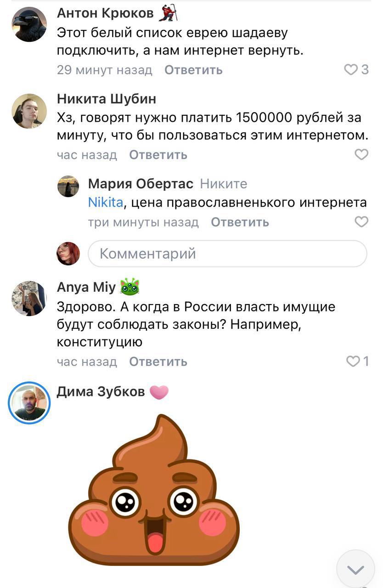Tap the pink heart status by Дима Зубков
This screenshot has width=383, height=588.
159,392
